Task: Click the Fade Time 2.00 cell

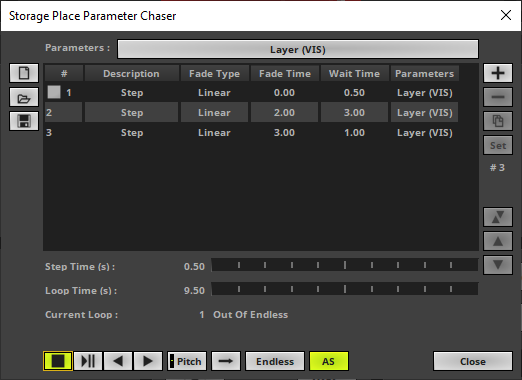Action: (284, 112)
